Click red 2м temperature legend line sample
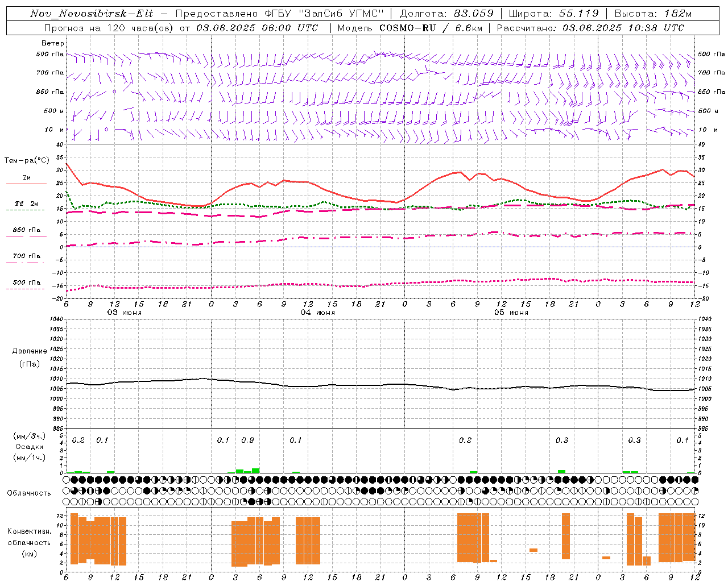 (26, 184)
